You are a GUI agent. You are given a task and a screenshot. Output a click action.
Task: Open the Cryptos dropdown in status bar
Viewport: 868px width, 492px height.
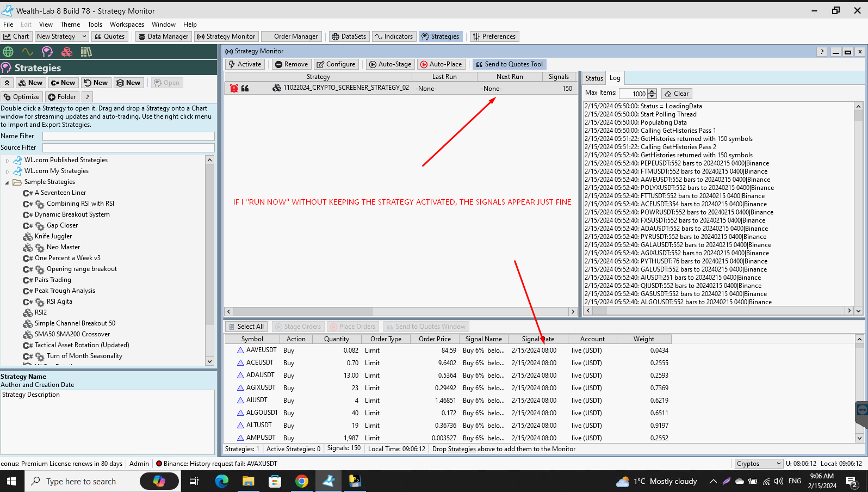(x=759, y=464)
